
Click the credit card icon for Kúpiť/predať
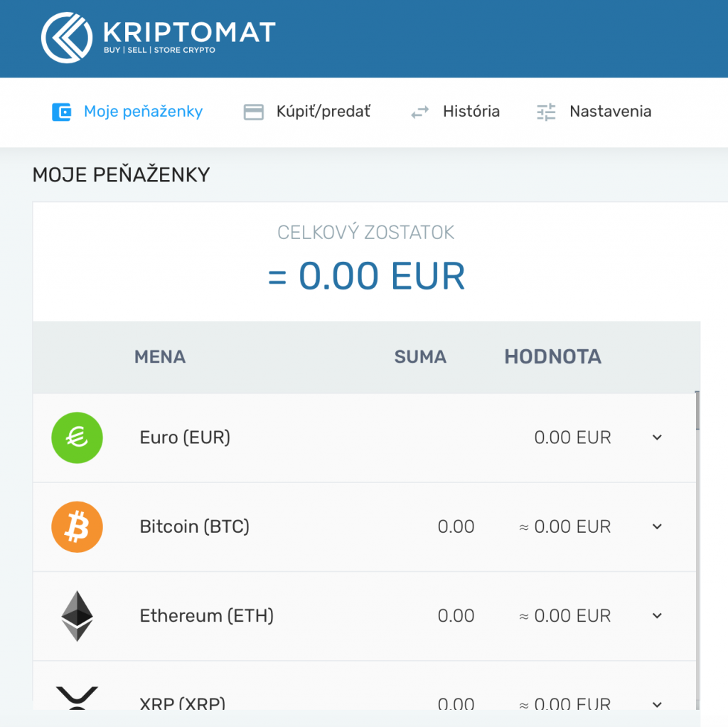pos(254,112)
